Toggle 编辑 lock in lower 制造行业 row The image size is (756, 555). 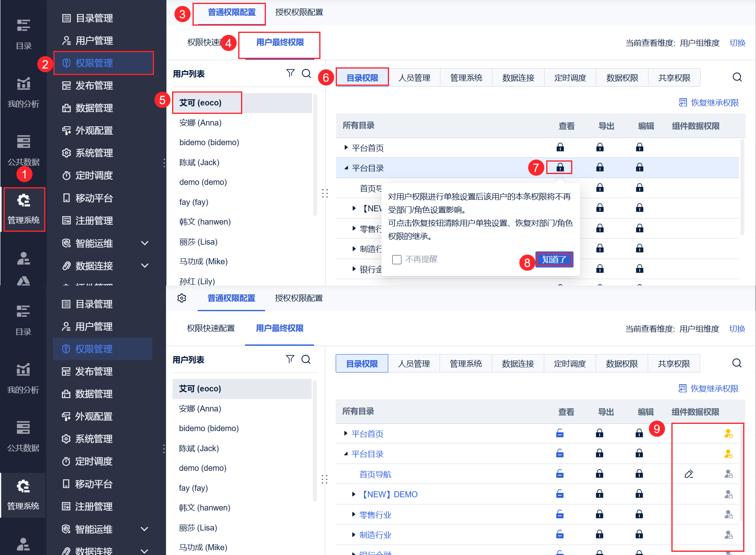639,534
